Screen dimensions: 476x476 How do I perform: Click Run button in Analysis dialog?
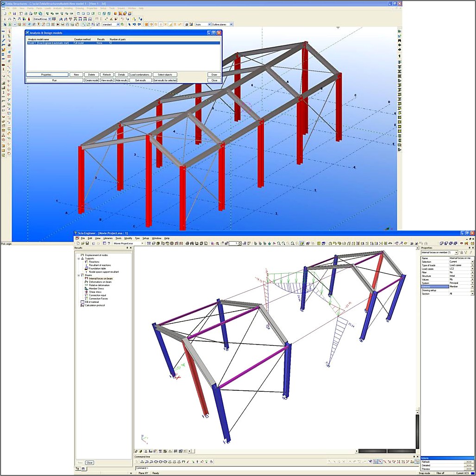point(54,81)
